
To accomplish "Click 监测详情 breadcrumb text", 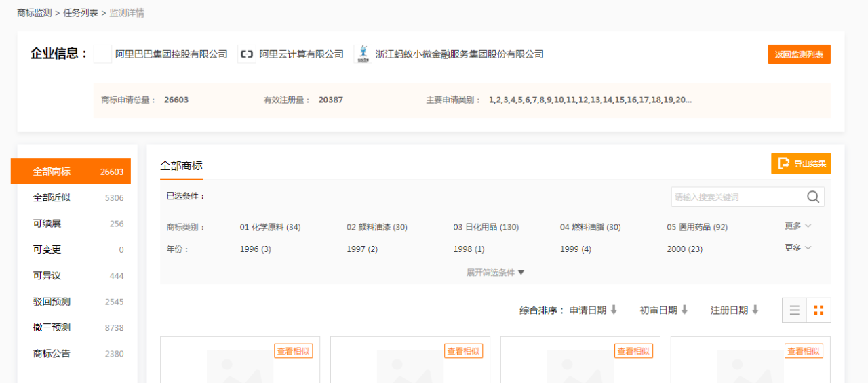I will pyautogui.click(x=127, y=13).
